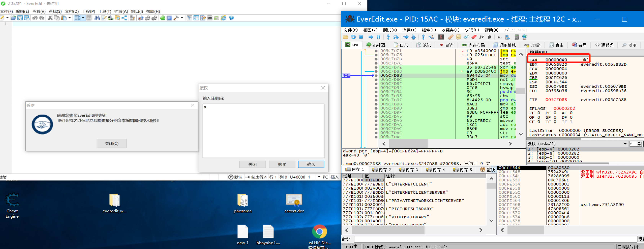Click the Stop debugging square icon
644x249 pixels.
[361, 37]
